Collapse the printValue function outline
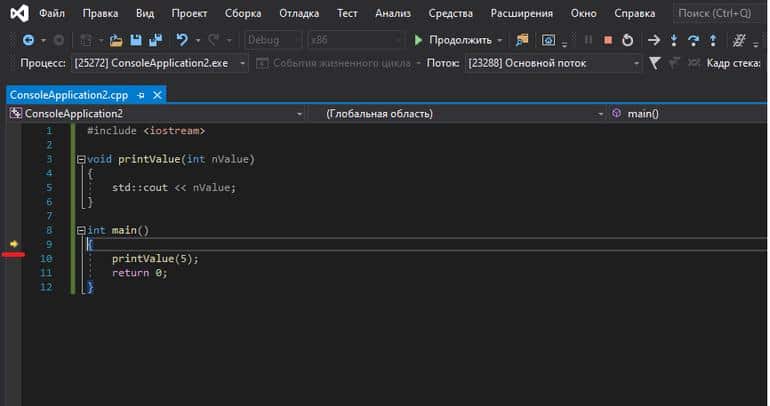Screen dimensions: 770x406 (81, 159)
